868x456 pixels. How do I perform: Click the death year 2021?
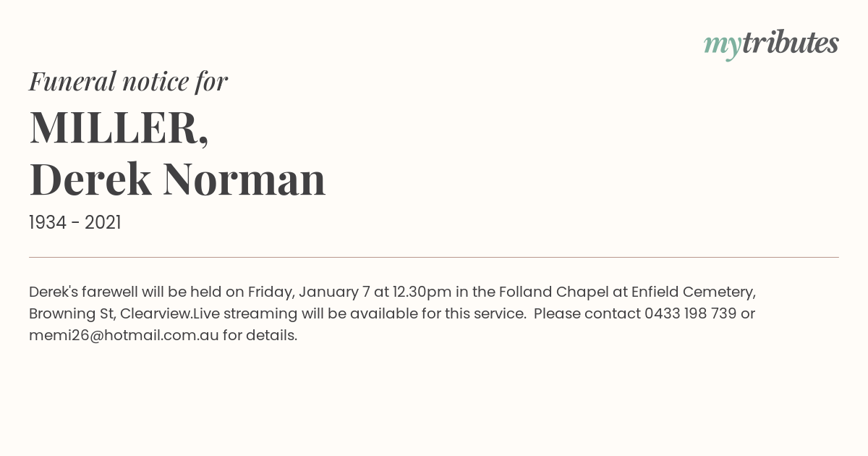(103, 223)
